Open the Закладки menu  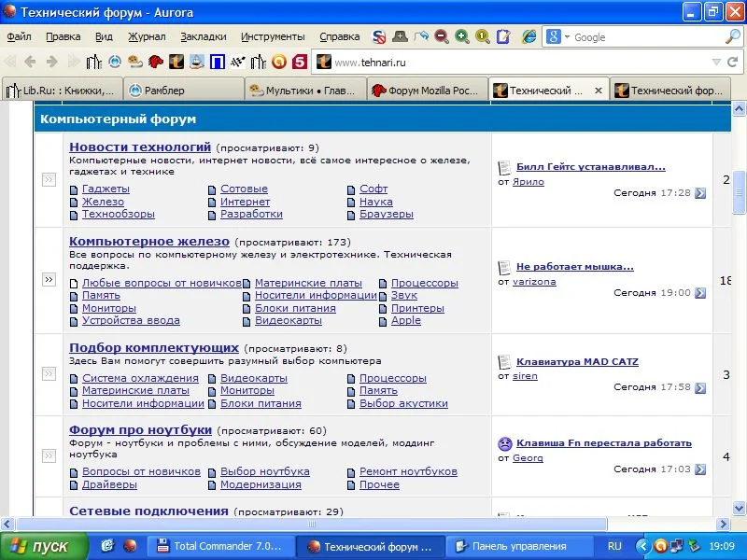click(x=204, y=36)
